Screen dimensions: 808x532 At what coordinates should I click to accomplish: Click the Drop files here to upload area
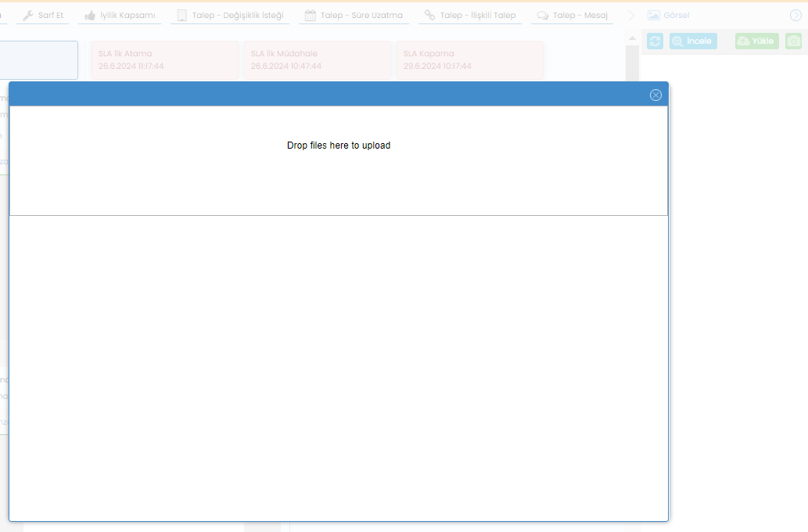click(x=339, y=161)
